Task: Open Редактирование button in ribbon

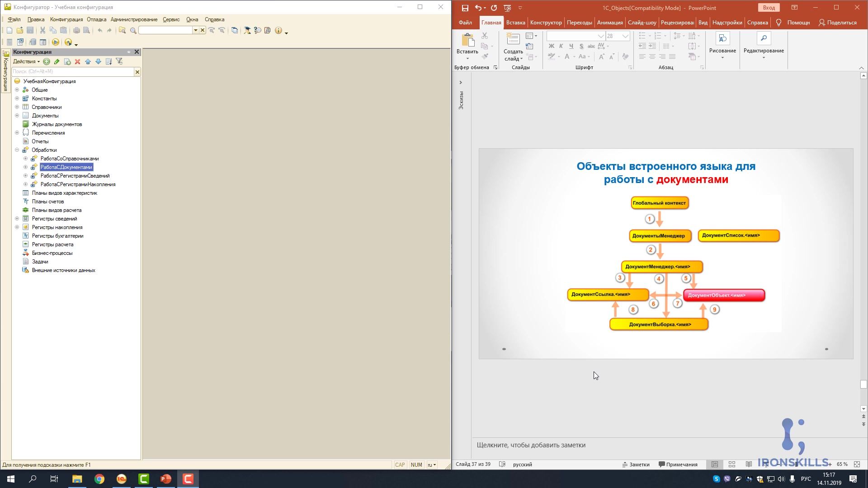Action: coord(764,46)
